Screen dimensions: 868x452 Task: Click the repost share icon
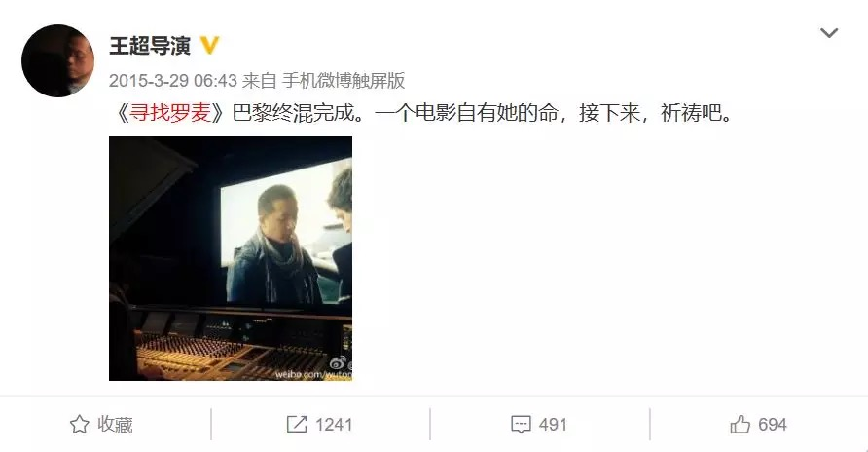(x=297, y=425)
